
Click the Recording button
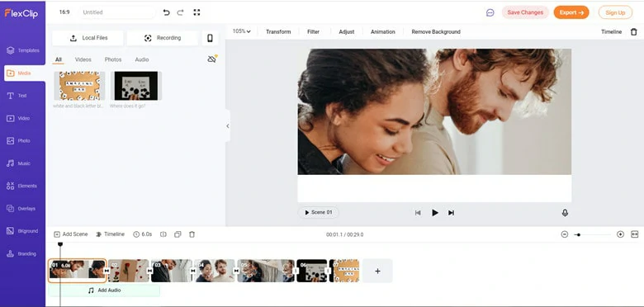163,38
